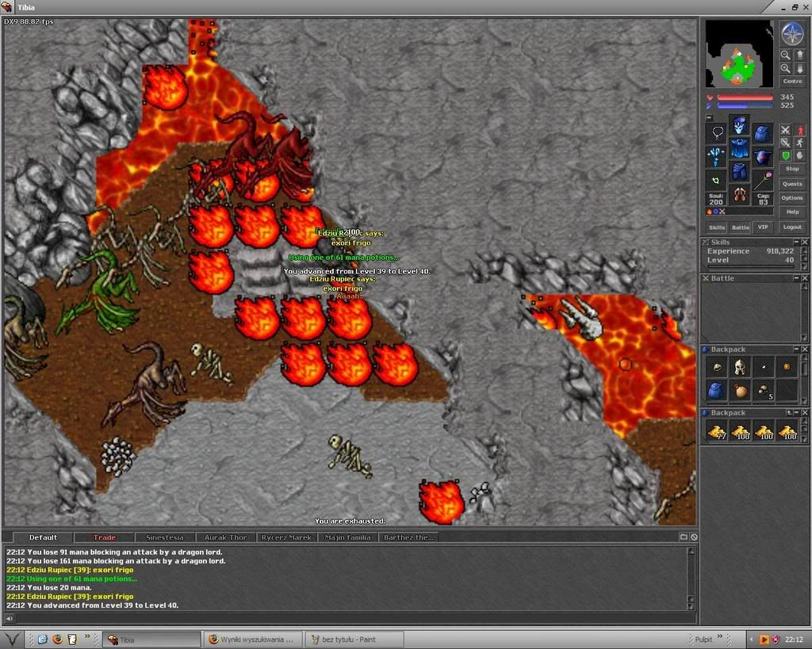
Task: Collapse the inventory panel with minus button
Action: pos(710,117)
